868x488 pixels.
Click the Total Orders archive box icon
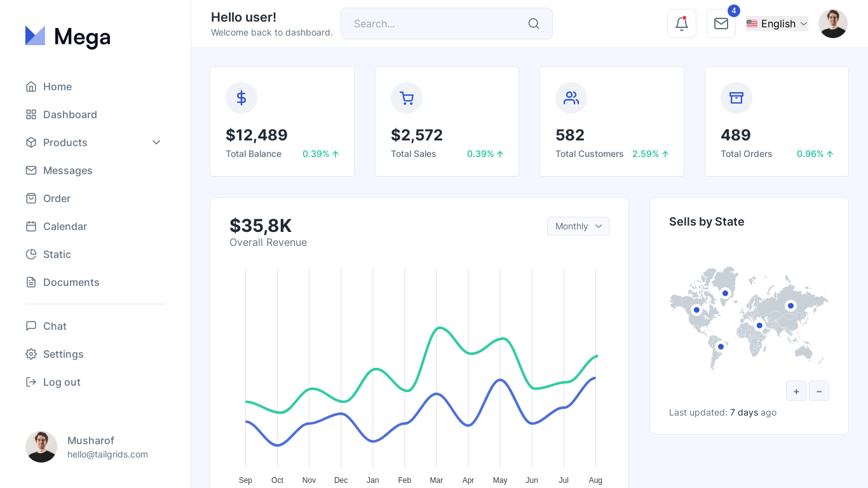tap(736, 98)
